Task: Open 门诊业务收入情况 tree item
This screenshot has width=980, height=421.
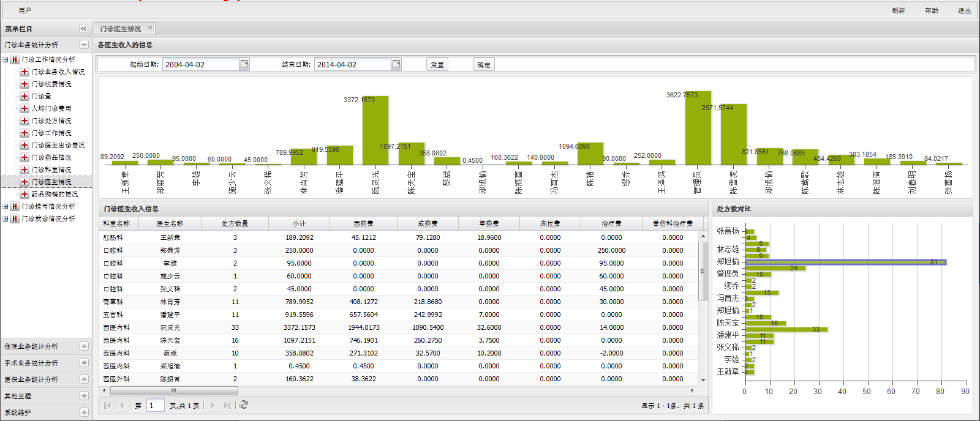Action: point(58,72)
